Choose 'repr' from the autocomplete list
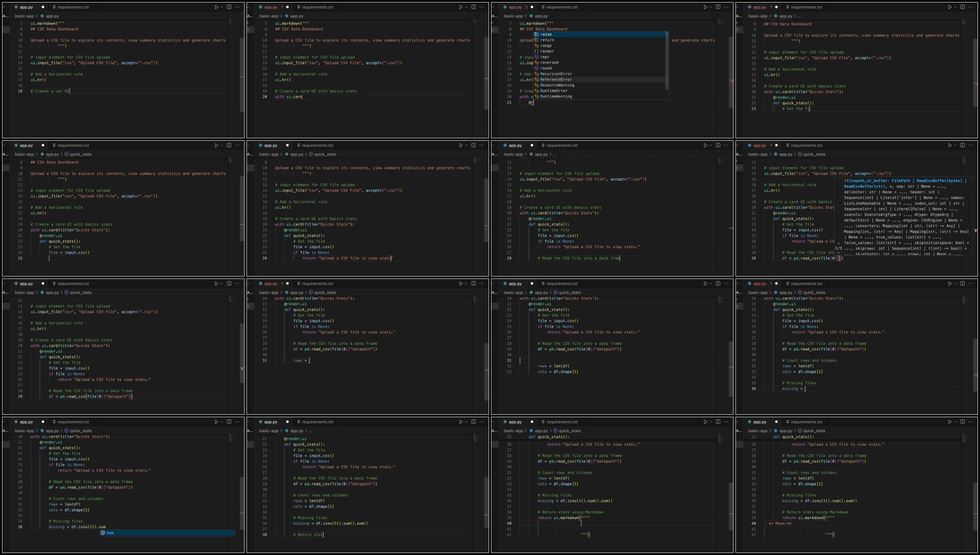Viewport: 980px width, 555px height. tap(599, 57)
